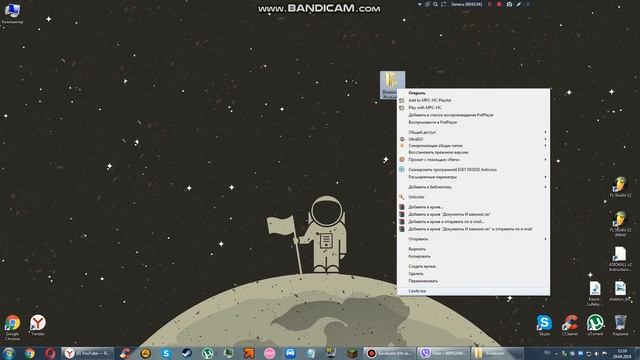Expand the Отправить submenu

(x=473, y=239)
